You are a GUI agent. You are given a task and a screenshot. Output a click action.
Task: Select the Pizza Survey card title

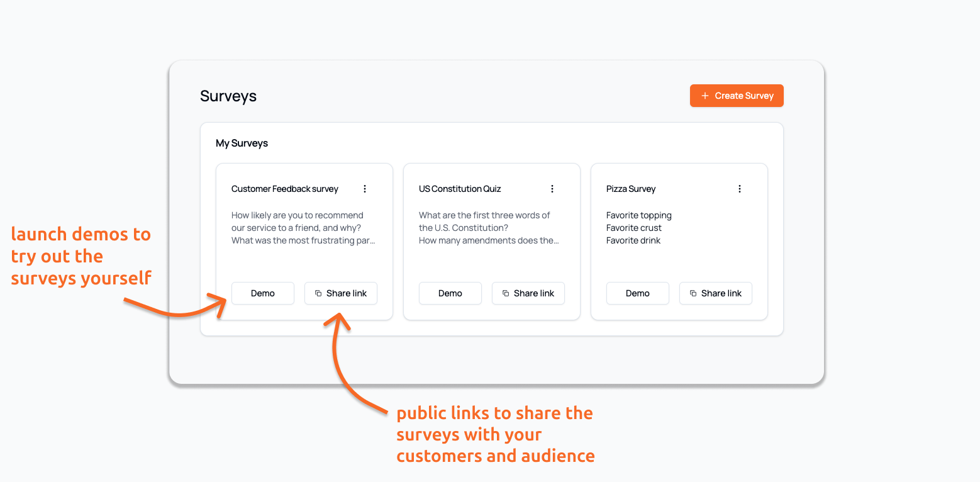coord(631,189)
